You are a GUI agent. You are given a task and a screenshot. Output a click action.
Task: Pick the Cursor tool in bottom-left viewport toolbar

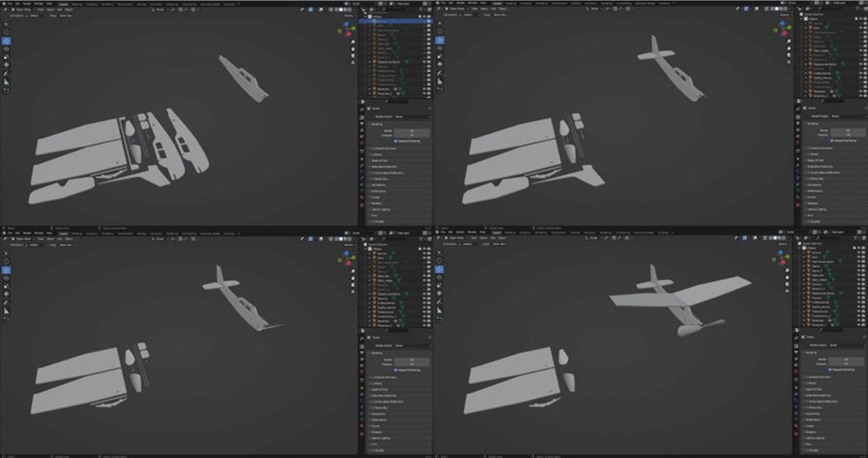pos(6,259)
